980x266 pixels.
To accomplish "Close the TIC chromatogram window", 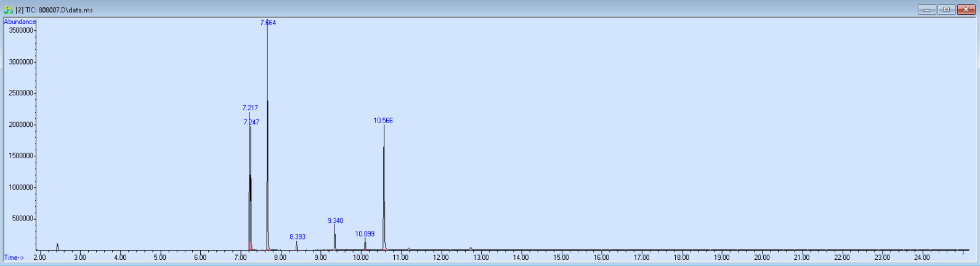I will point(966,9).
